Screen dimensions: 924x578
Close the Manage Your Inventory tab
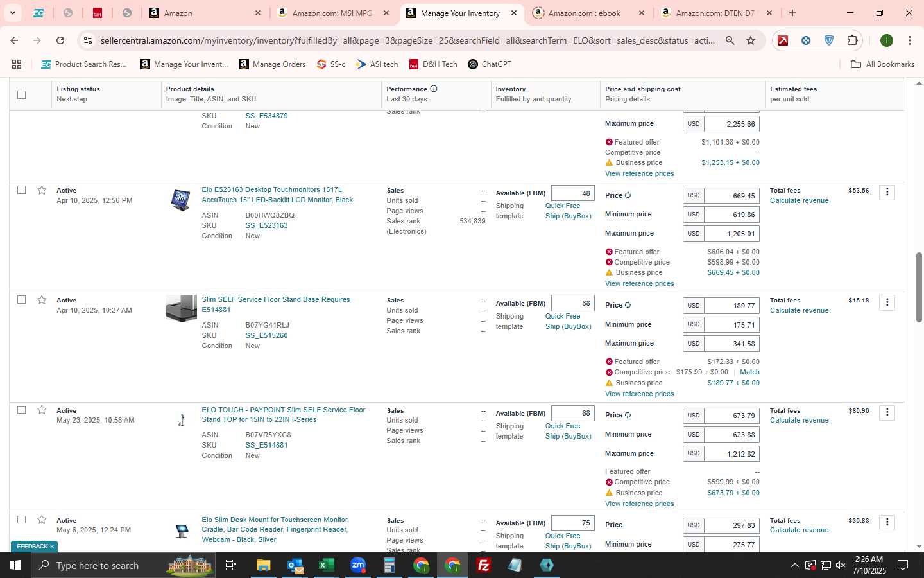tap(513, 13)
